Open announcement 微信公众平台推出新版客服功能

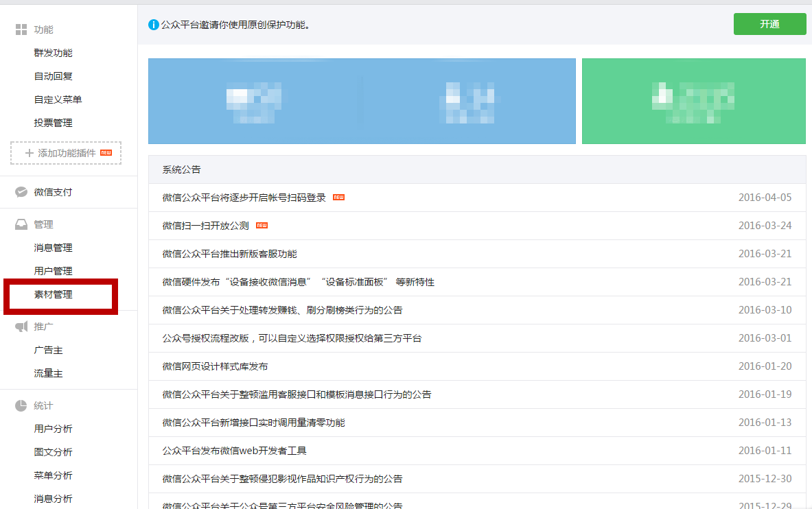point(229,254)
